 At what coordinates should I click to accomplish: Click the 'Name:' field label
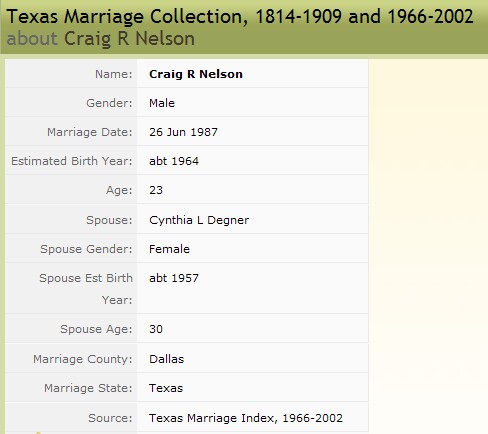pos(114,74)
